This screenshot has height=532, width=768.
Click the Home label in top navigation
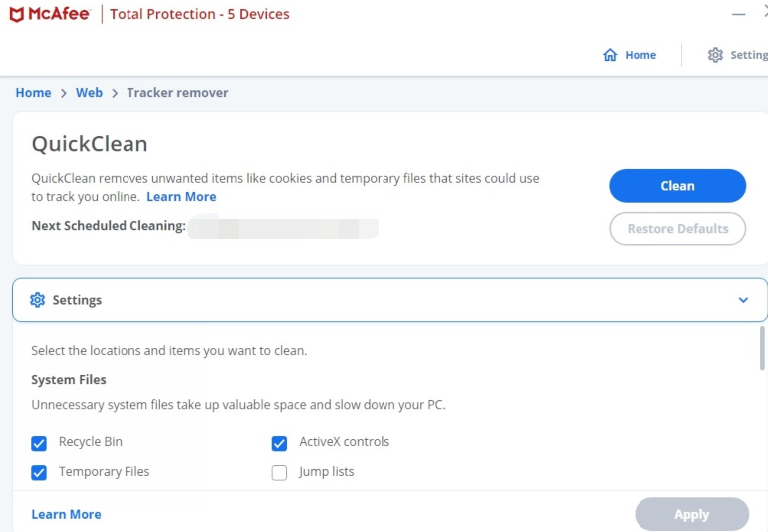(640, 55)
